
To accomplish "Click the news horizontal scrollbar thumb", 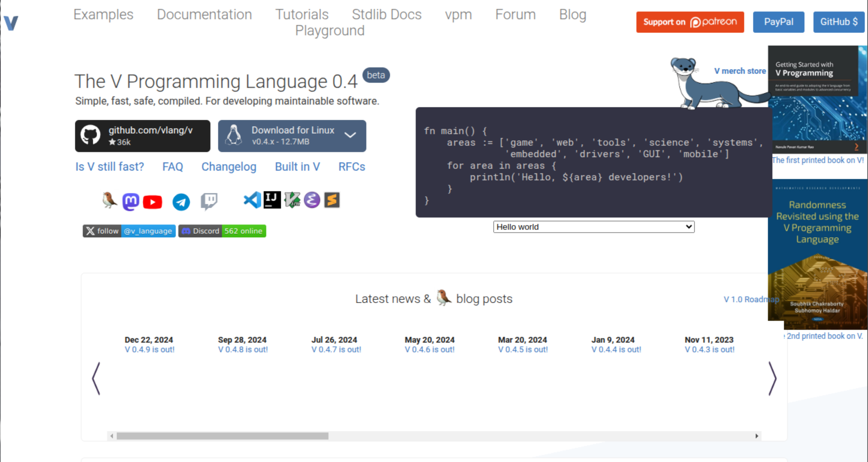I will (222, 436).
